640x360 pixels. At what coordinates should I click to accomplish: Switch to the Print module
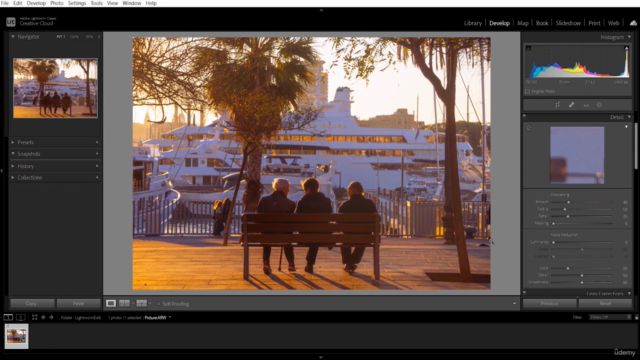click(594, 23)
